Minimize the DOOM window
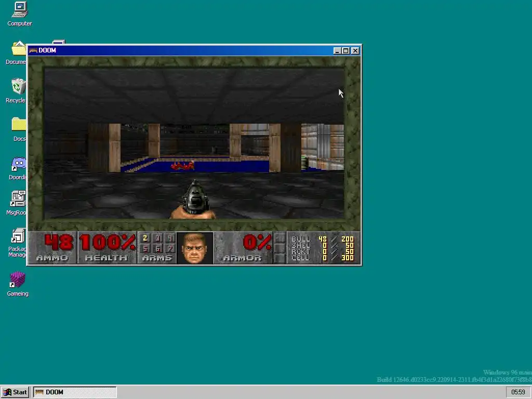The width and height of the screenshot is (532, 399). [337, 51]
